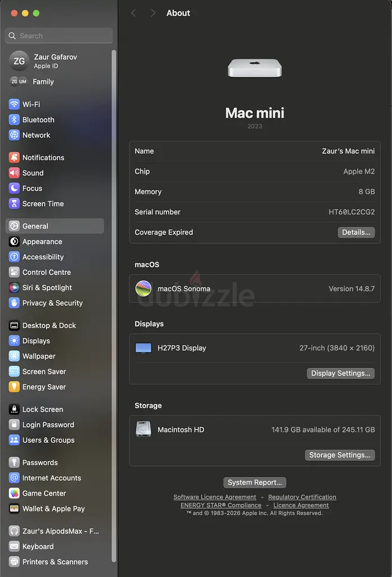The width and height of the screenshot is (392, 577).
Task: Open Notifications bell icon
Action: (14, 158)
